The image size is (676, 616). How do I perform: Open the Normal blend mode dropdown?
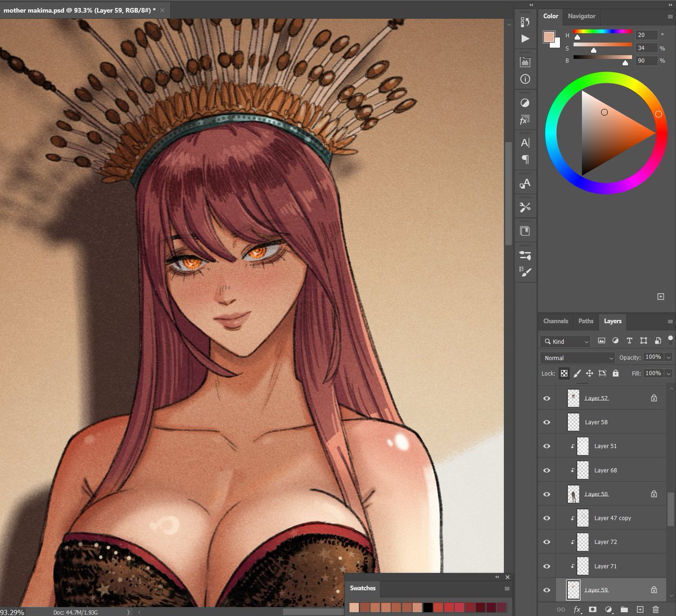pos(578,358)
